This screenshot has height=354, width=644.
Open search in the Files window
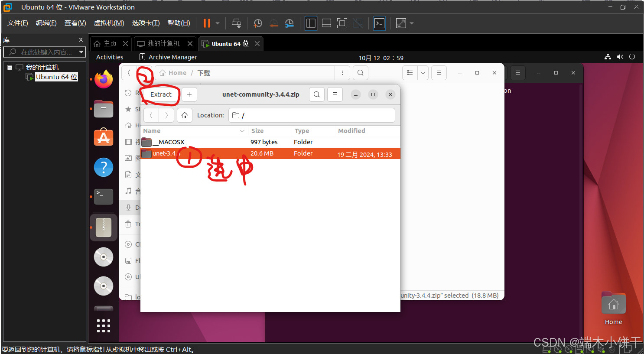(361, 73)
